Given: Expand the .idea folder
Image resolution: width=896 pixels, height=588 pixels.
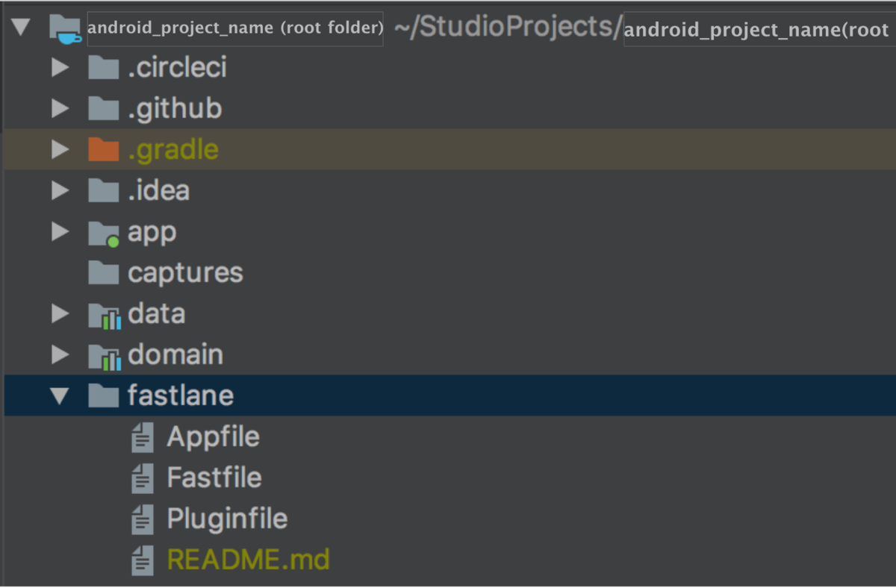Looking at the screenshot, I should [60, 190].
